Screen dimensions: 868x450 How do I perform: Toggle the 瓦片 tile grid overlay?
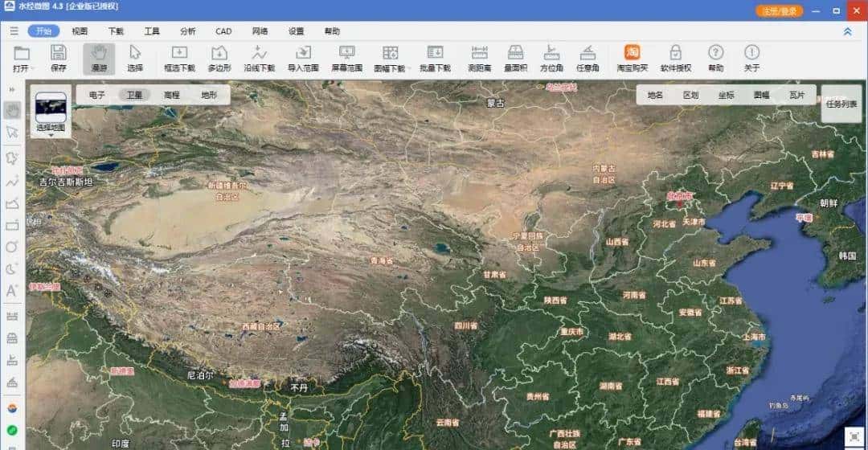click(796, 95)
